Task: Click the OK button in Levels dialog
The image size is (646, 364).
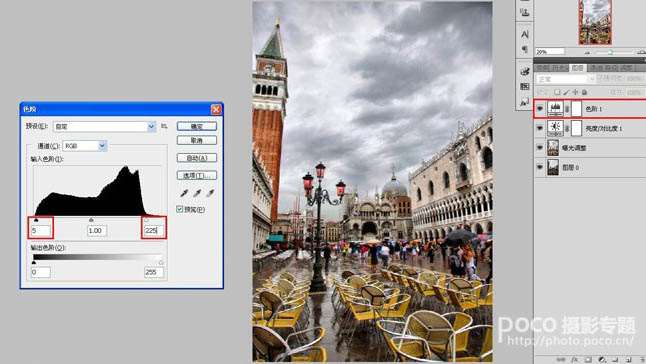Action: coord(197,126)
